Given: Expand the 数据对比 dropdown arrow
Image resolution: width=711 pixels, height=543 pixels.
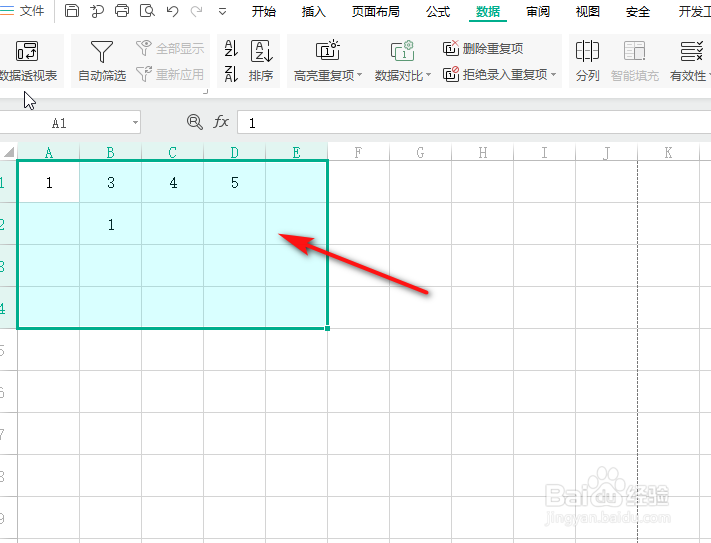Looking at the screenshot, I should (428, 75).
